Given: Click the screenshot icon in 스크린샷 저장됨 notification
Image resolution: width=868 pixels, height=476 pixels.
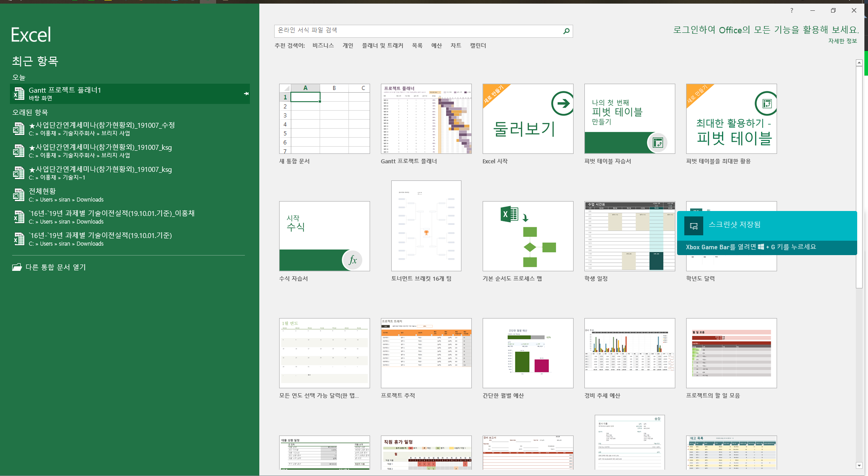Looking at the screenshot, I should coord(694,226).
